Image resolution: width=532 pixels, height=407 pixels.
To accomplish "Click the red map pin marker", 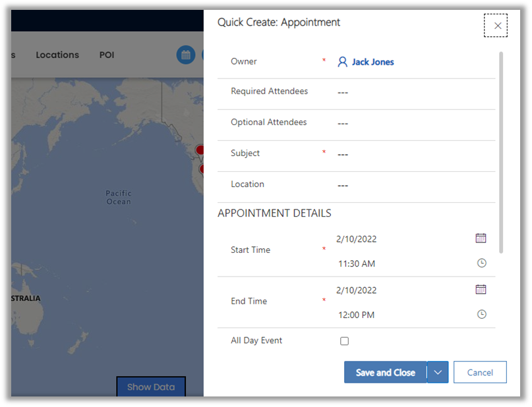I will 199,150.
